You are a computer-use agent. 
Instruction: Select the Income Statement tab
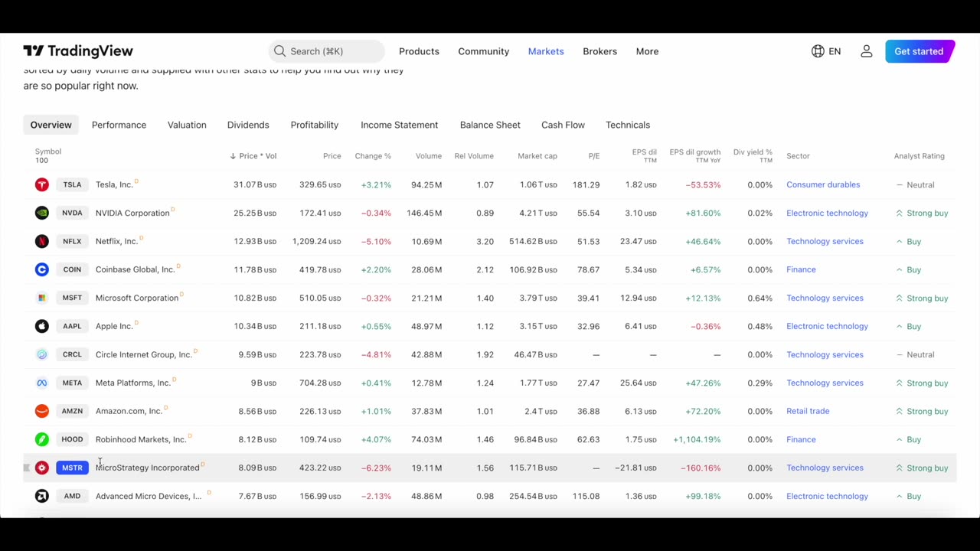tap(399, 125)
